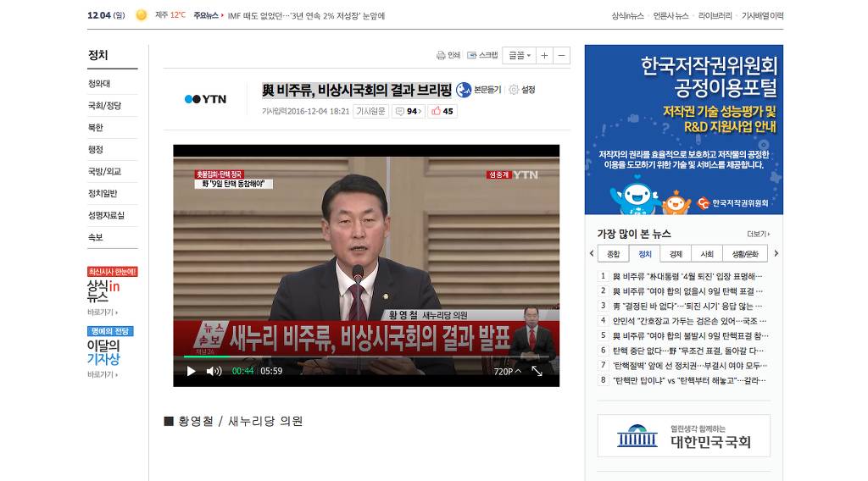Screen dimensions: 868x481
Task: Open 라이브러리 link in top bar
Action: pos(715,16)
